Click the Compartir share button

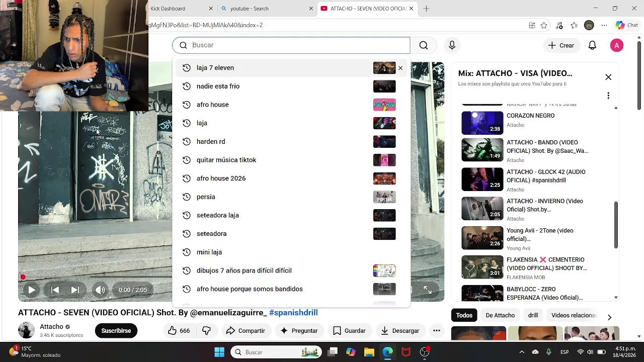pyautogui.click(x=246, y=331)
